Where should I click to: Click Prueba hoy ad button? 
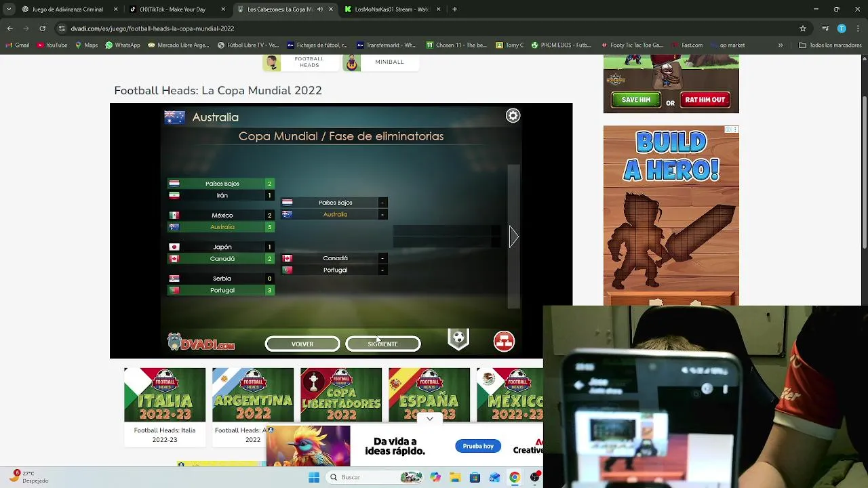tap(478, 446)
